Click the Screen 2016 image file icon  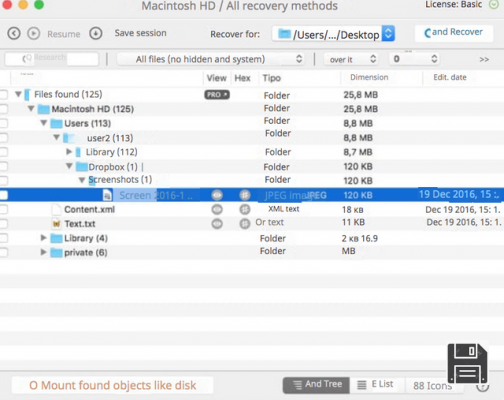107,195
